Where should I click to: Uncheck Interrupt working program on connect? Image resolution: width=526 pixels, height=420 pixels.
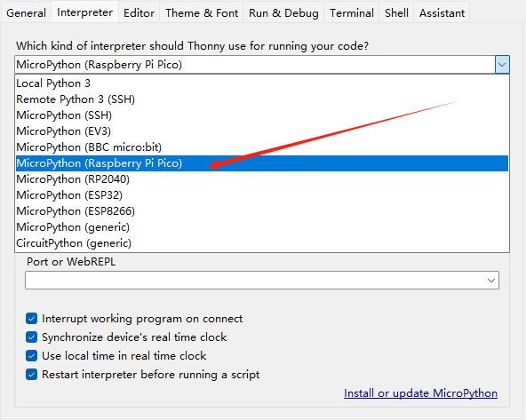pos(31,319)
